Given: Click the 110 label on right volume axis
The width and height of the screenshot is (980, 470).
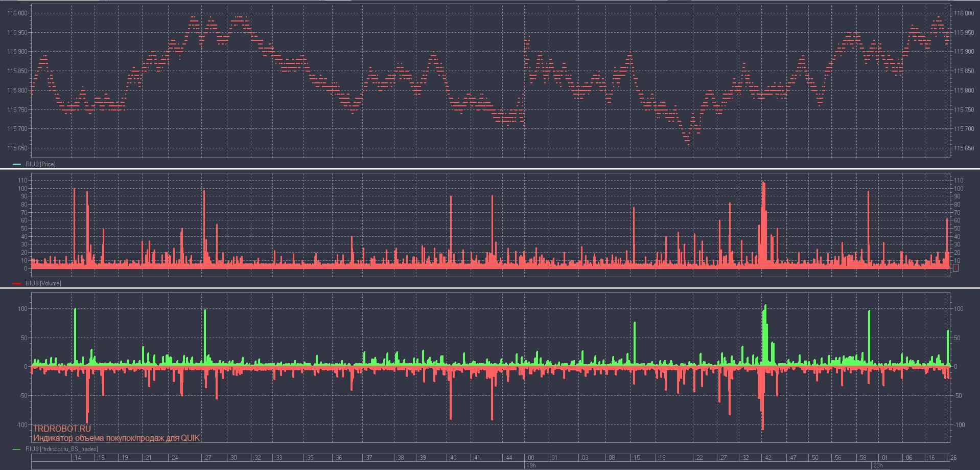Looking at the screenshot, I should [x=959, y=181].
